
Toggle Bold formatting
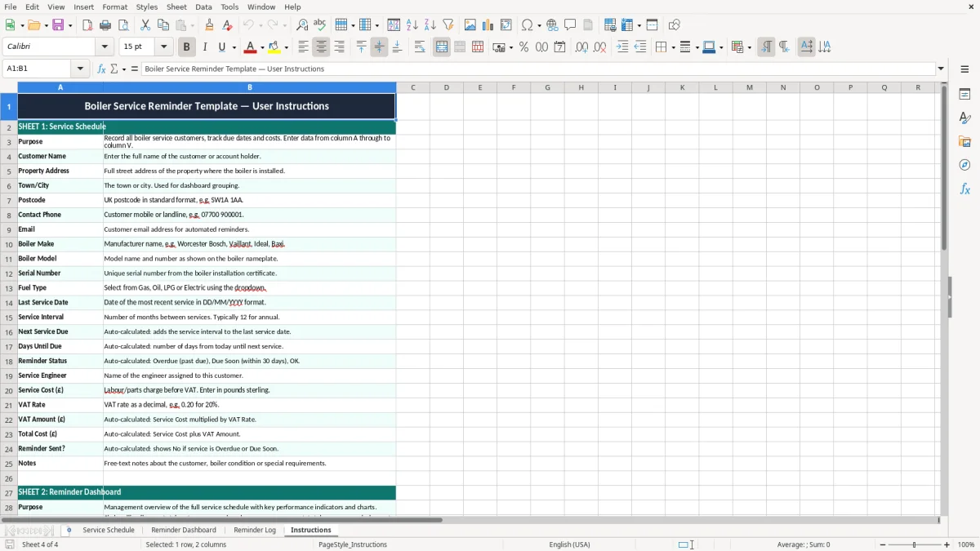pos(187,47)
